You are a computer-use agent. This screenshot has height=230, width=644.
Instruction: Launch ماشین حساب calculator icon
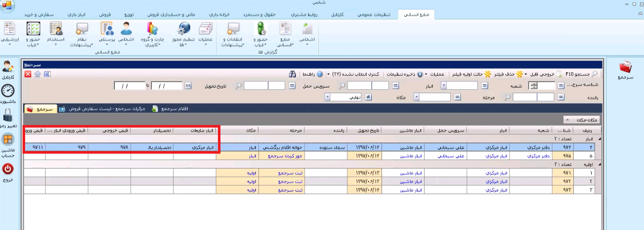(8, 140)
